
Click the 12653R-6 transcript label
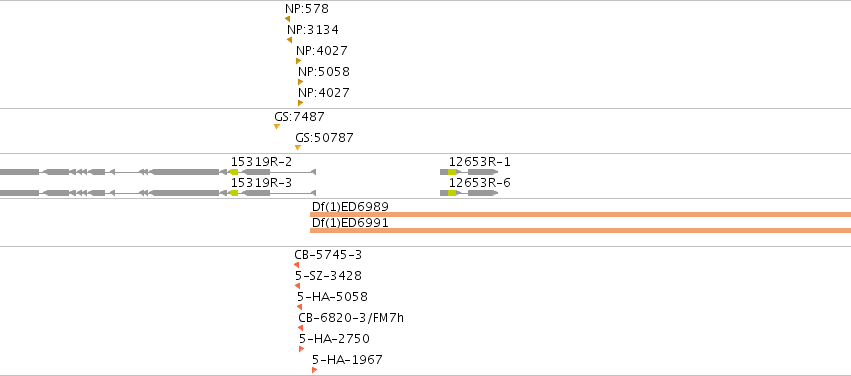point(480,183)
